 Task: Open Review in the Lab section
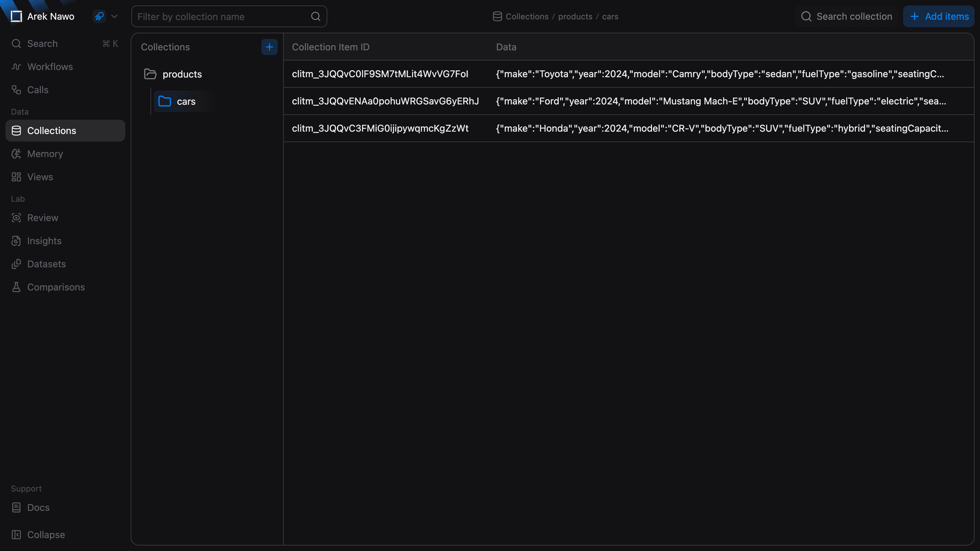pos(65,218)
